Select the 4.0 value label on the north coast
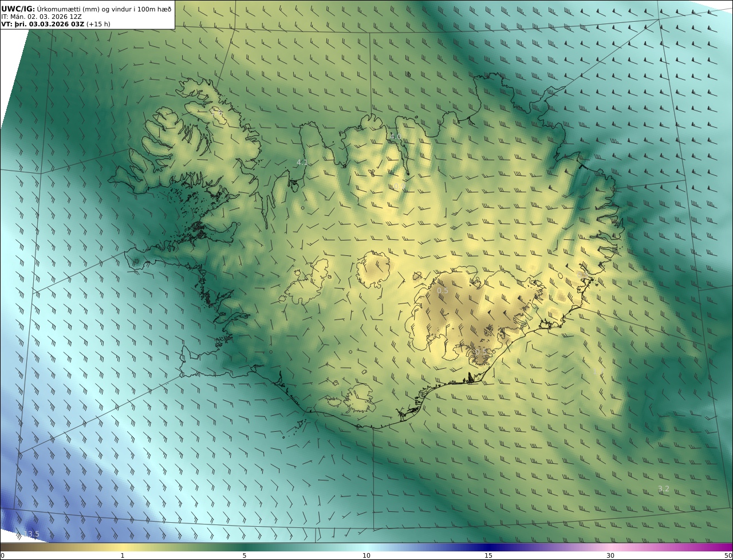733x560 pixels. (396, 136)
